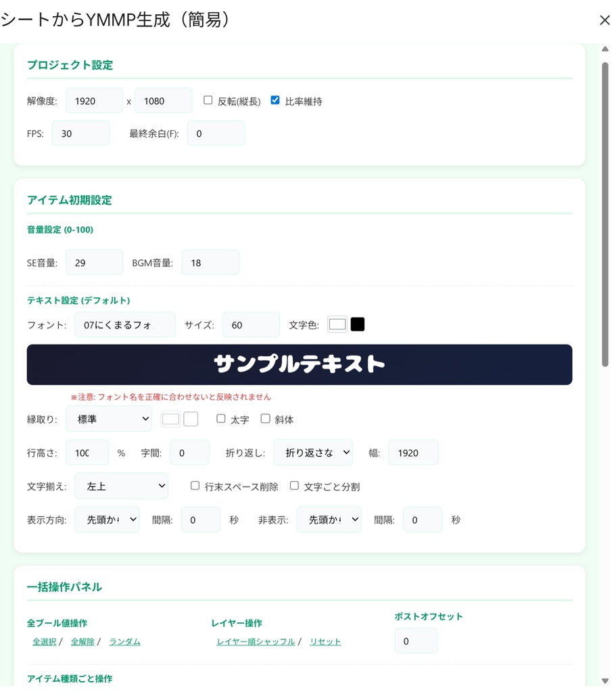Viewport: 616px width, 692px height.
Task: Open the 非表示 direction dropdown
Action: point(329,519)
